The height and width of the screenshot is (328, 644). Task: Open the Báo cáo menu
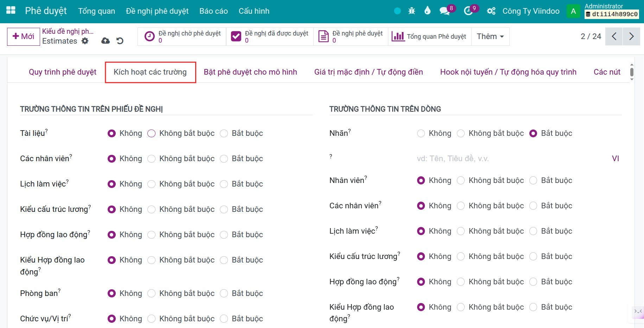pyautogui.click(x=213, y=11)
